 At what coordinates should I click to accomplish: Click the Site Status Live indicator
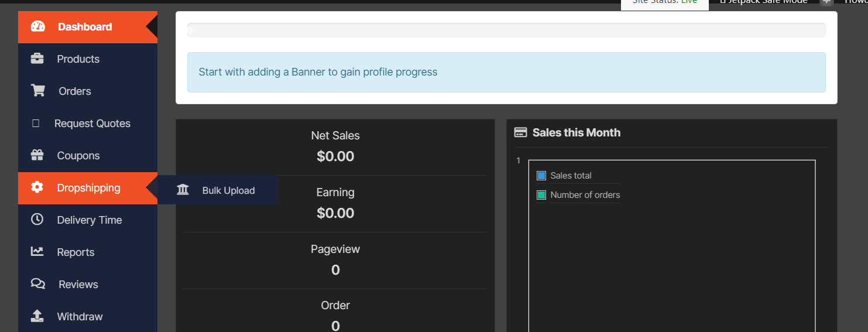(664, 2)
